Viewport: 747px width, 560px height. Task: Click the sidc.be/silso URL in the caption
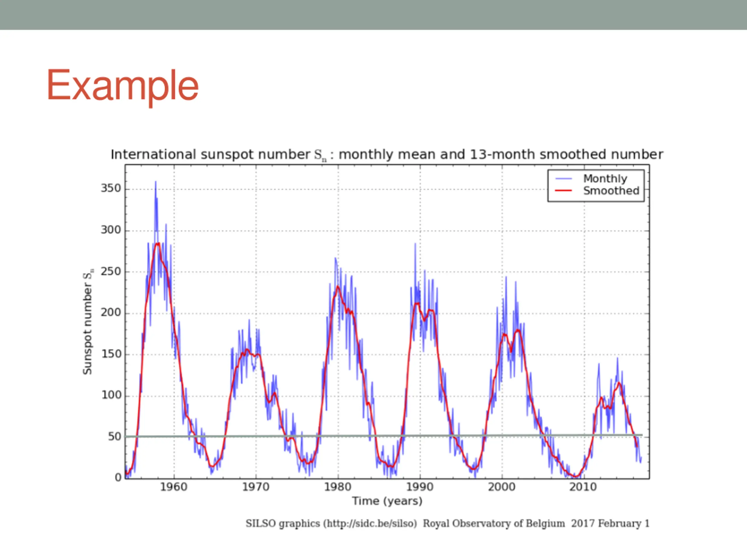pos(370,524)
